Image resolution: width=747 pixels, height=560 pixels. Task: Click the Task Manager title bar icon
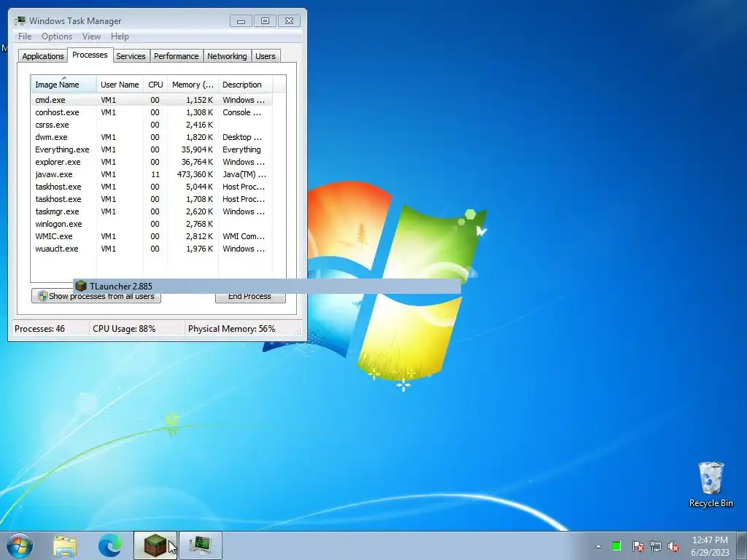pyautogui.click(x=20, y=20)
